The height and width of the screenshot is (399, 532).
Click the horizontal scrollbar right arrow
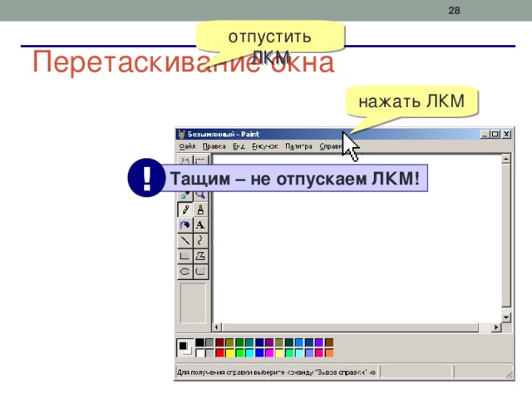point(496,328)
